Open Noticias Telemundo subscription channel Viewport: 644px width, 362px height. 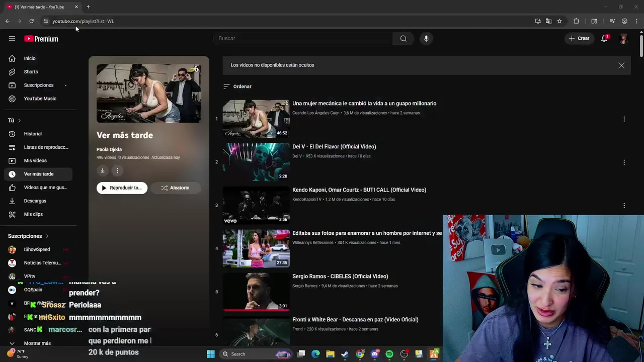click(x=38, y=263)
